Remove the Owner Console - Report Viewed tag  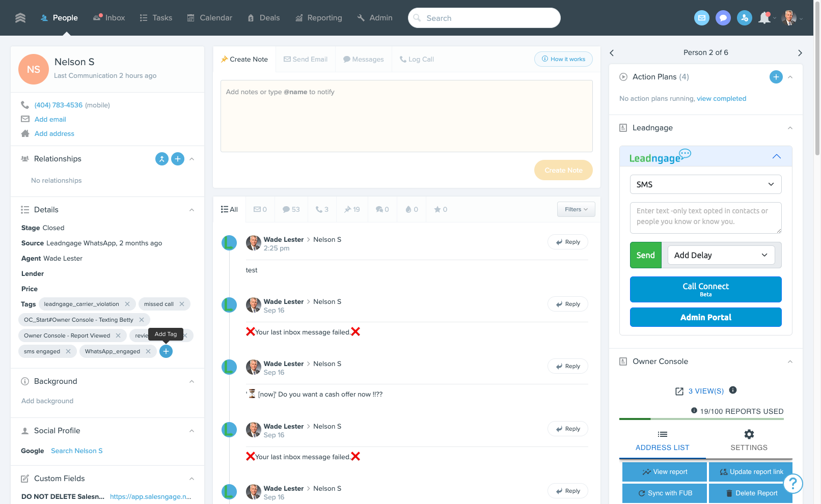click(118, 335)
